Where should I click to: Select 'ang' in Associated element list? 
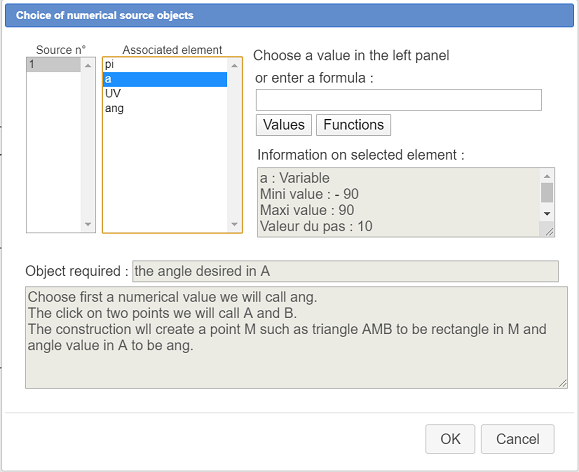[165, 109]
